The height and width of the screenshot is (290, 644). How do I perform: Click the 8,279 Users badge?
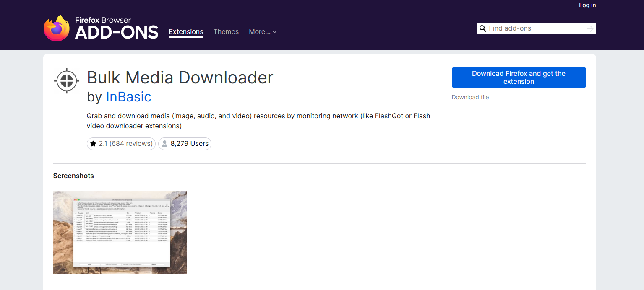185,144
